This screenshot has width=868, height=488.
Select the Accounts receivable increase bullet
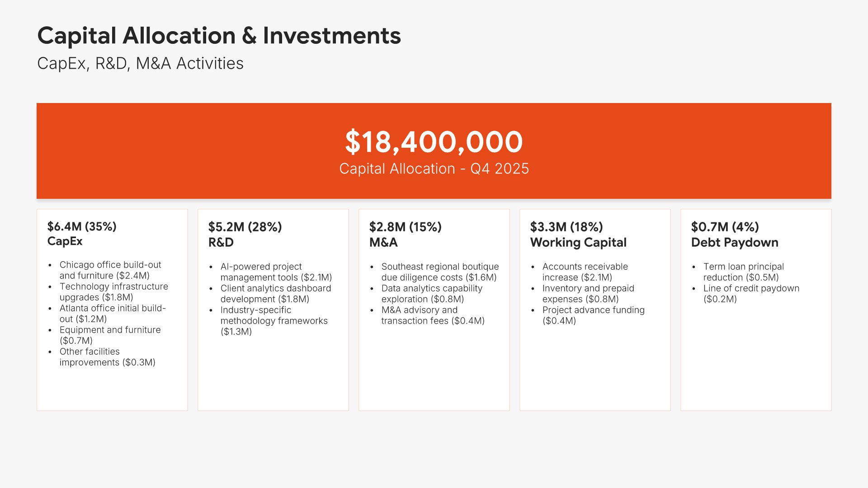tap(585, 272)
